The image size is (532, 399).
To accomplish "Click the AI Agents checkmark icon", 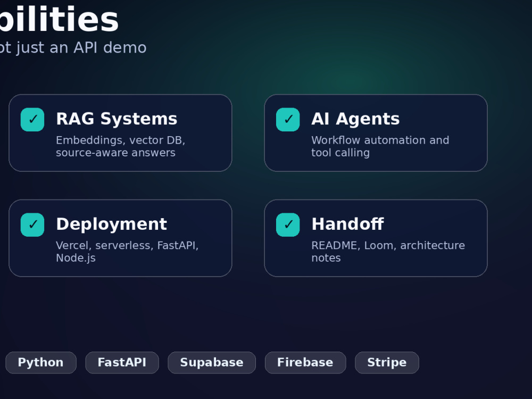I will [x=288, y=119].
